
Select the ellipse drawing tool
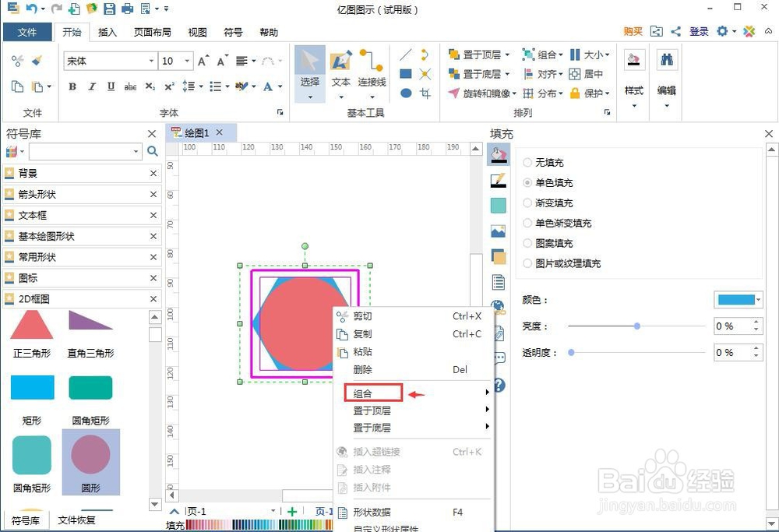coord(406,93)
